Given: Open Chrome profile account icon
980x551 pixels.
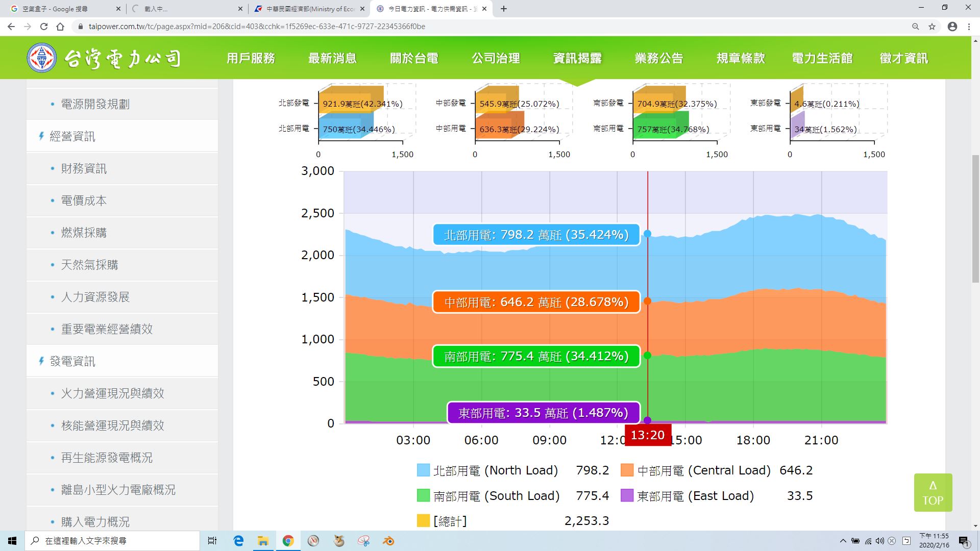Looking at the screenshot, I should point(952,27).
